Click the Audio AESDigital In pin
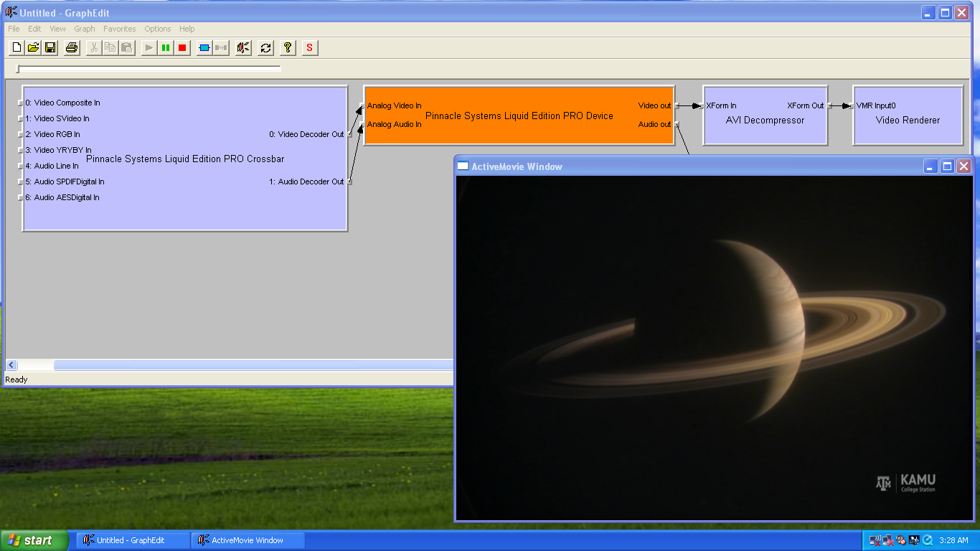Screen dimensions: 980x551 (20, 197)
